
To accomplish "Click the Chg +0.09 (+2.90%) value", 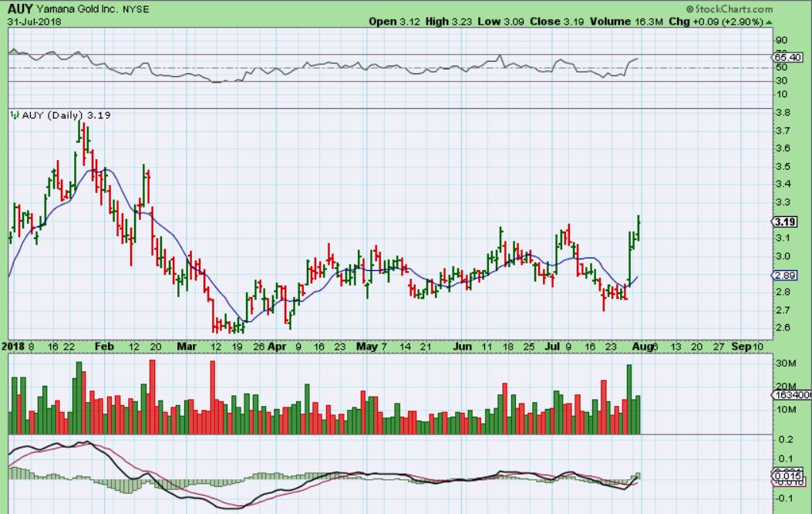I will click(716, 22).
